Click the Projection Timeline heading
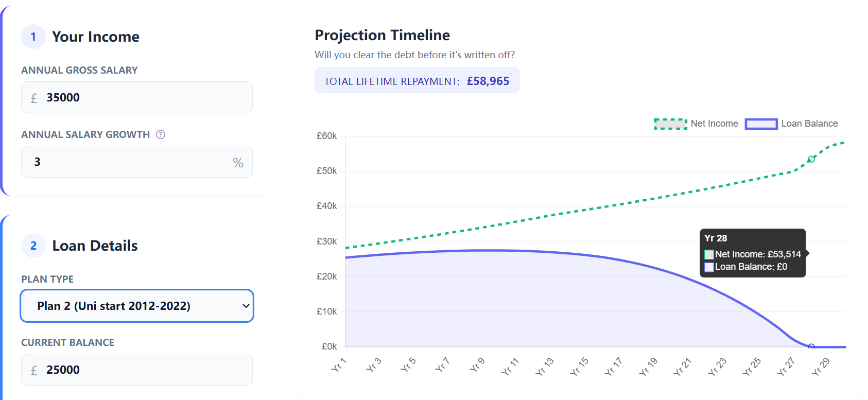The height and width of the screenshot is (400, 868). [x=382, y=35]
